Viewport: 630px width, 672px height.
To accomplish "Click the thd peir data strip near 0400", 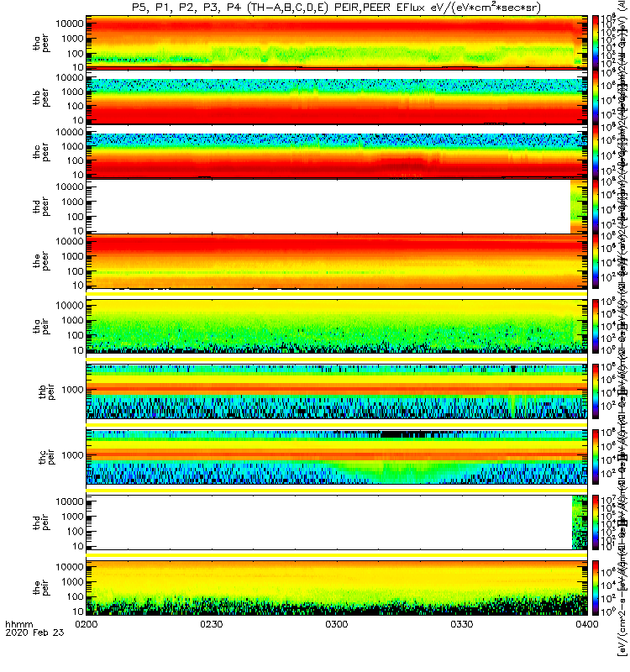I will [x=580, y=522].
